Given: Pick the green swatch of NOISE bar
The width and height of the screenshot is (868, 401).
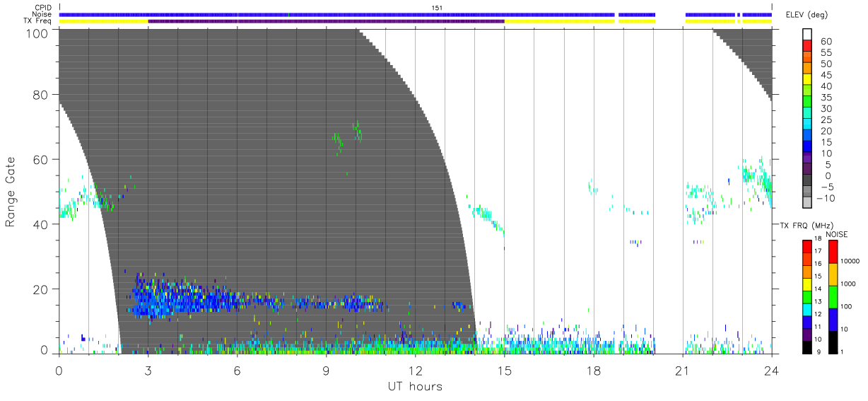Looking at the screenshot, I should [833, 297].
